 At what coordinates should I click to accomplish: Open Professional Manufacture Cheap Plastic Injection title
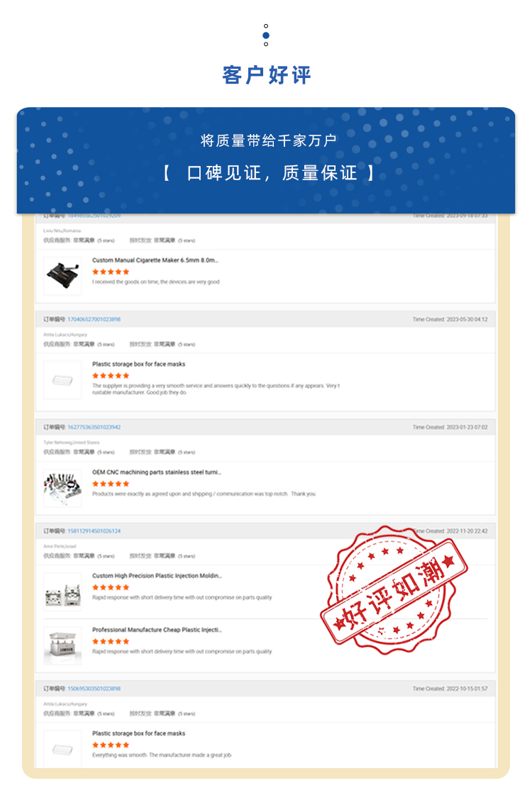tap(157, 630)
